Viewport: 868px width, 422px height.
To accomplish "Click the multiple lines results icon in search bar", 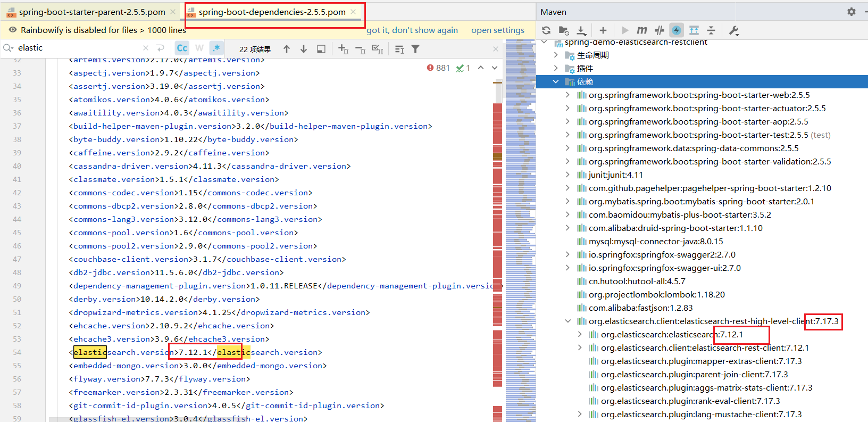I will [399, 49].
